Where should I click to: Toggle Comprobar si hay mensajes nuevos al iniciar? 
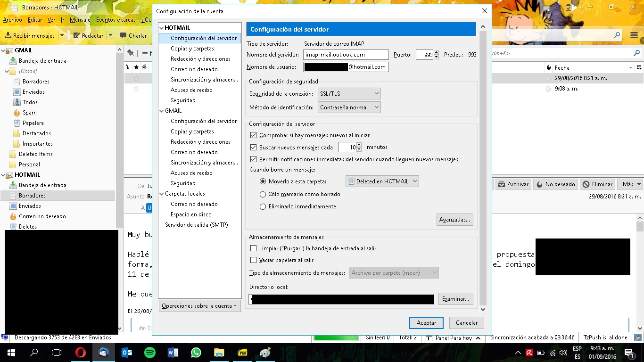pos(254,135)
